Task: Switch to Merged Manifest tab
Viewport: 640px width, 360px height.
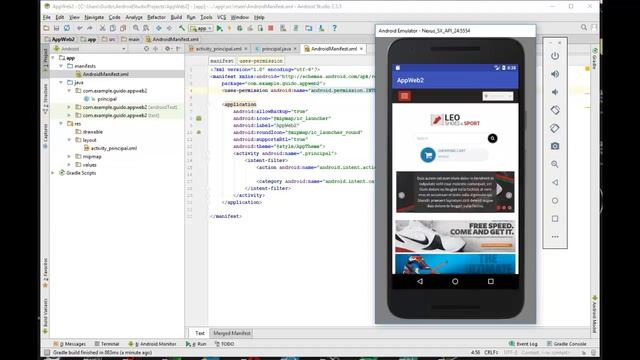Action: point(232,333)
